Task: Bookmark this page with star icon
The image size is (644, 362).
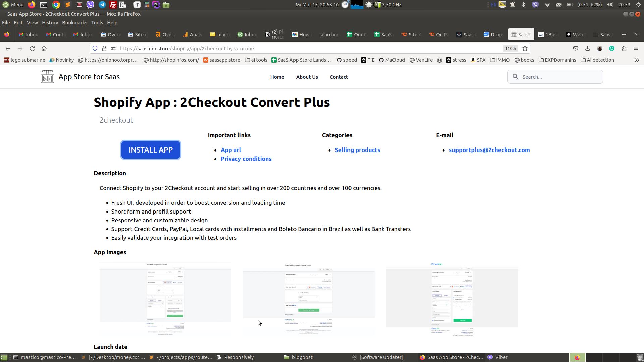Action: (525, 49)
